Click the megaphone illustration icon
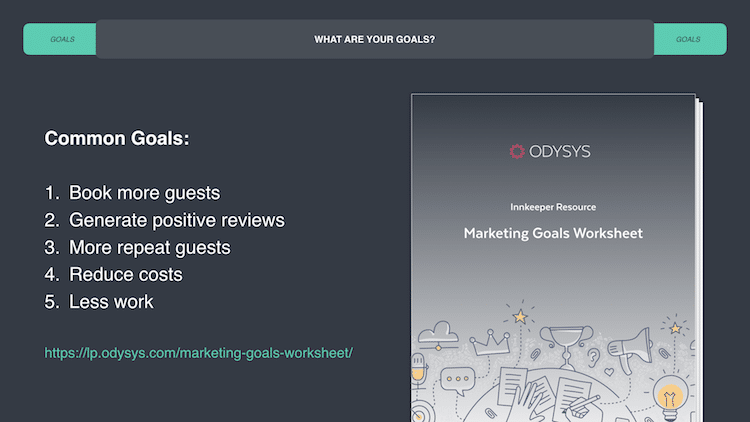Image resolution: width=750 pixels, height=422 pixels. pyautogui.click(x=630, y=350)
